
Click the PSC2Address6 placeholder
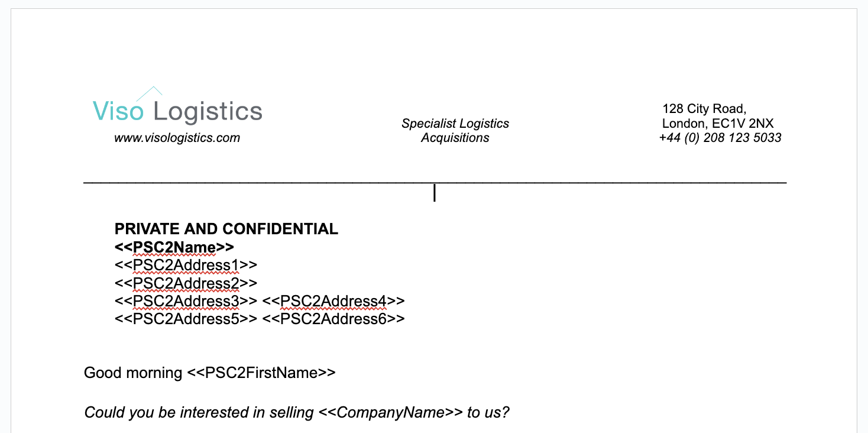[x=333, y=319]
